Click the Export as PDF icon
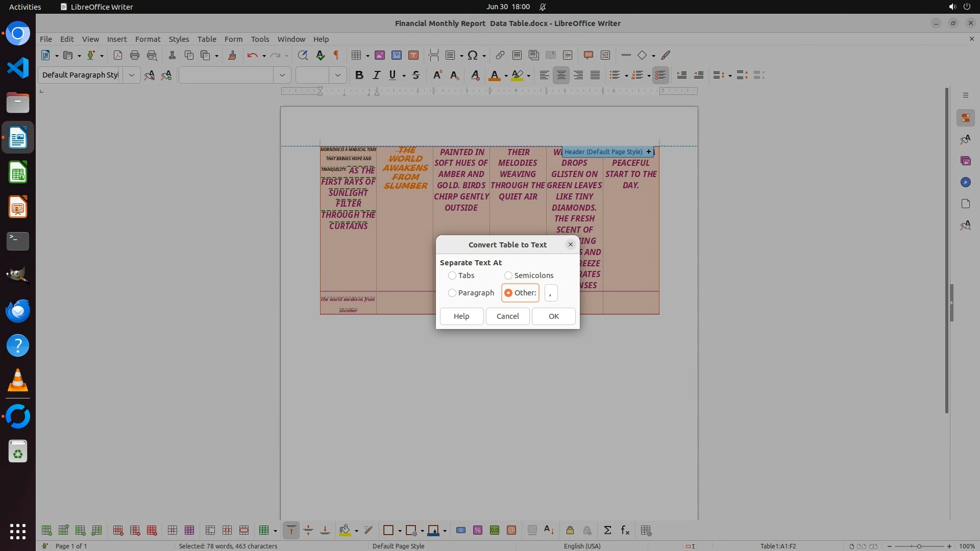Screen dimensions: 980x551 click(x=117, y=55)
